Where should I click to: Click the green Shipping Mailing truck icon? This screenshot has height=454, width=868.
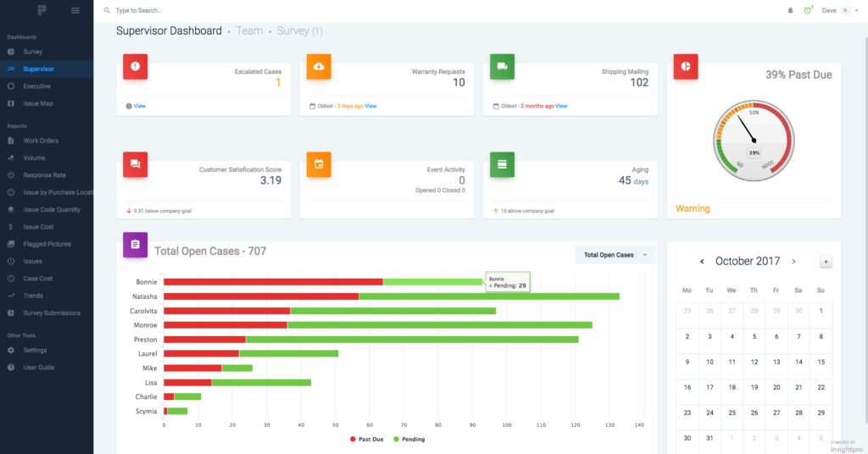[x=502, y=67]
